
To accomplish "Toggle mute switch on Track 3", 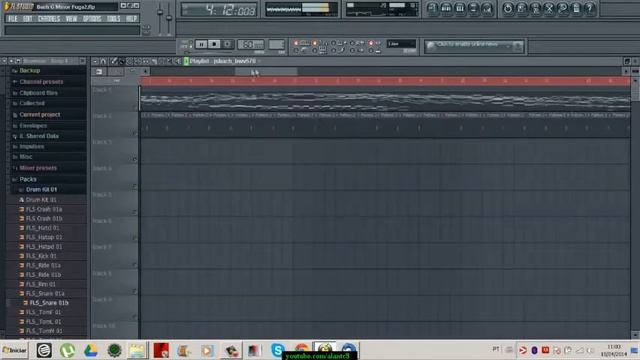I will pyautogui.click(x=135, y=159).
